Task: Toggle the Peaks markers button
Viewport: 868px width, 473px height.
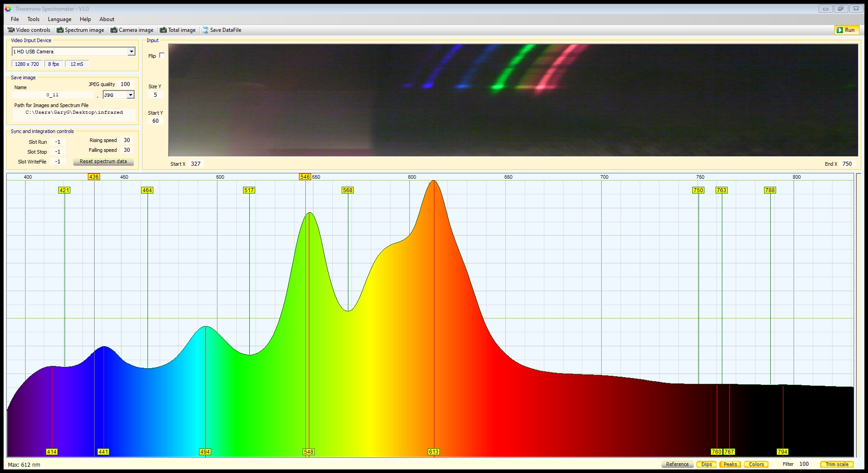Action: pyautogui.click(x=730, y=464)
